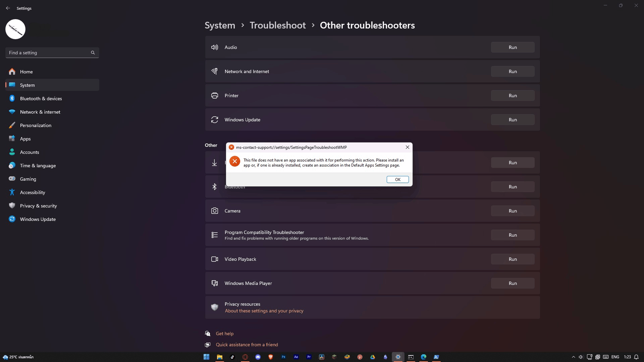Image resolution: width=644 pixels, height=362 pixels.
Task: Open File Explorer from the taskbar
Action: (219, 357)
